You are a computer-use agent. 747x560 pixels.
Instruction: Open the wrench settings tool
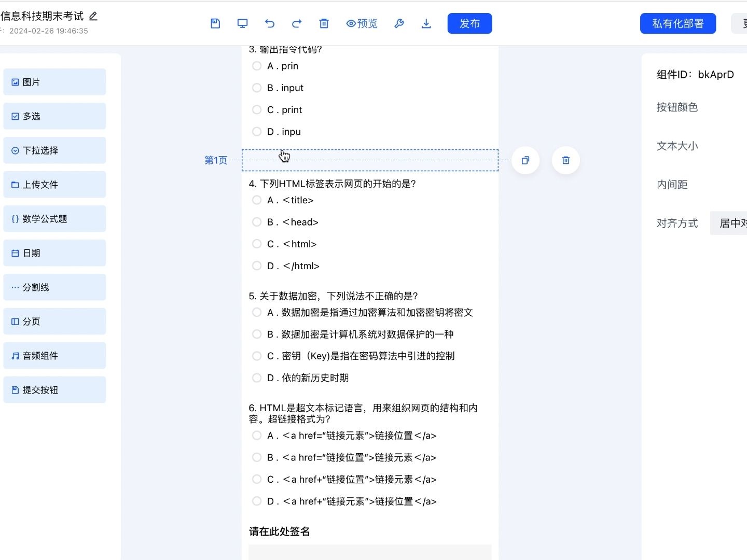pyautogui.click(x=399, y=23)
